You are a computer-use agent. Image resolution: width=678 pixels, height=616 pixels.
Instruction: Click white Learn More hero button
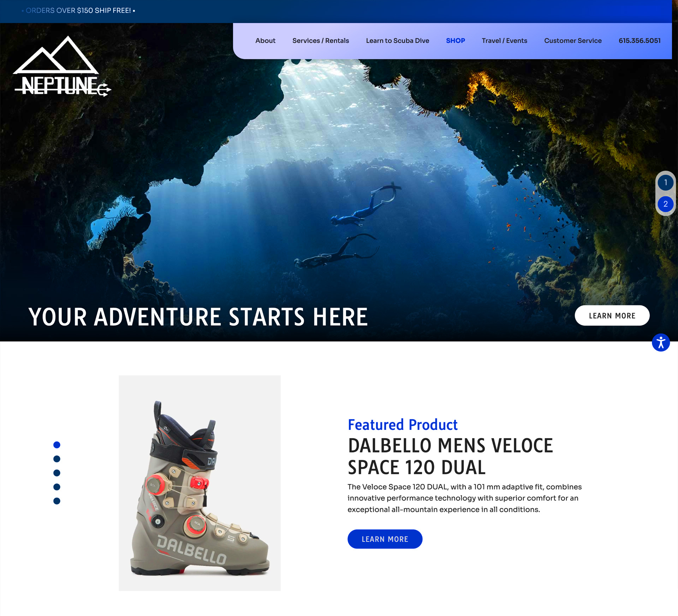(x=612, y=315)
